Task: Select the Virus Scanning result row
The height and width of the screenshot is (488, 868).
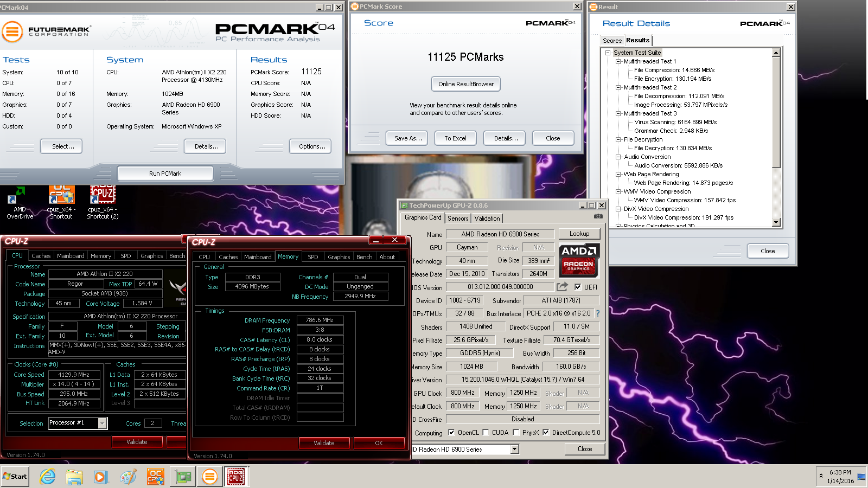Action: [675, 122]
